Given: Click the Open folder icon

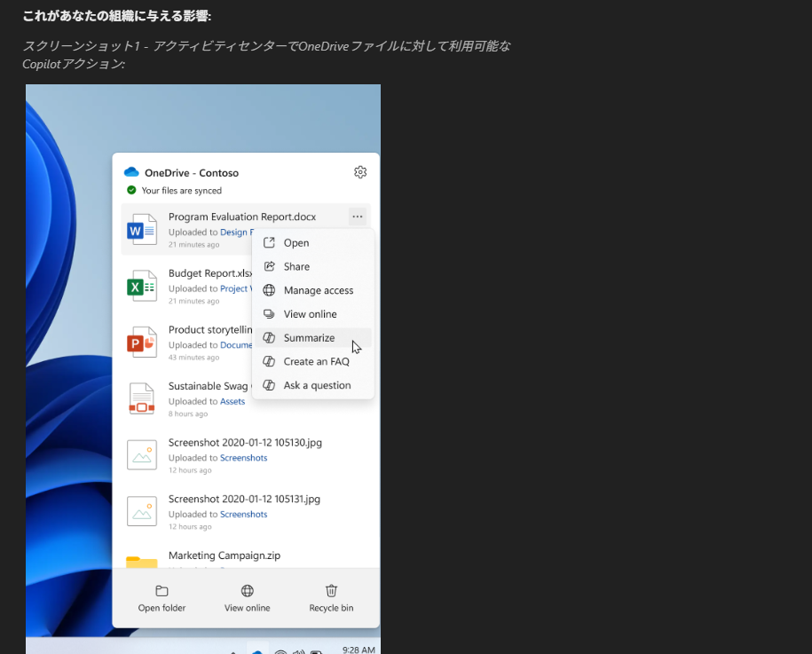Looking at the screenshot, I should (162, 591).
